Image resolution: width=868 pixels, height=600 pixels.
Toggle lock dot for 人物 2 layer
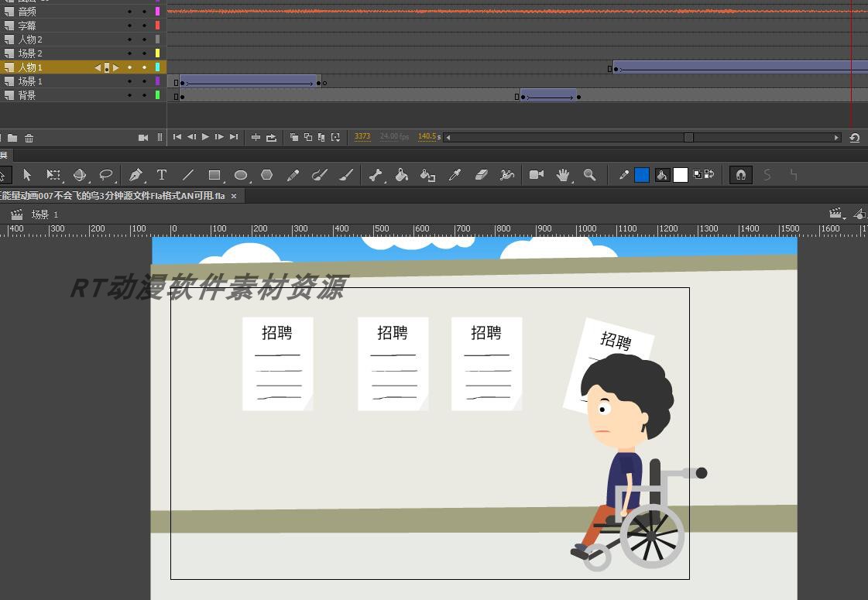click(x=145, y=39)
